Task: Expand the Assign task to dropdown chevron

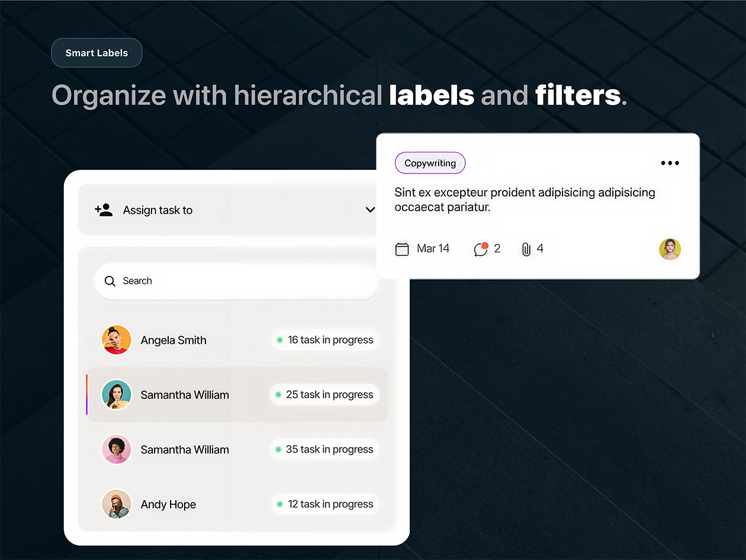Action: pos(370,210)
